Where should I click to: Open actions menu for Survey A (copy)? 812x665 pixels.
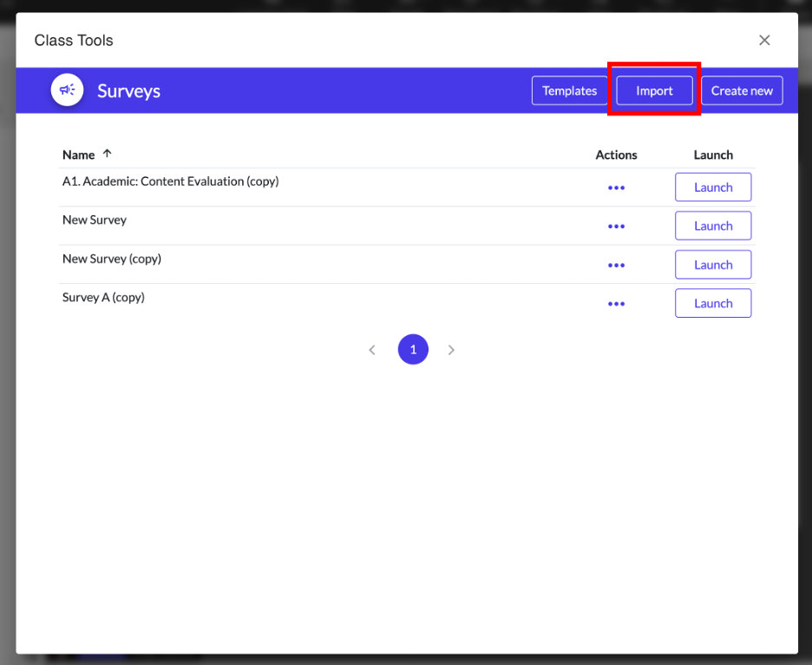tap(616, 303)
